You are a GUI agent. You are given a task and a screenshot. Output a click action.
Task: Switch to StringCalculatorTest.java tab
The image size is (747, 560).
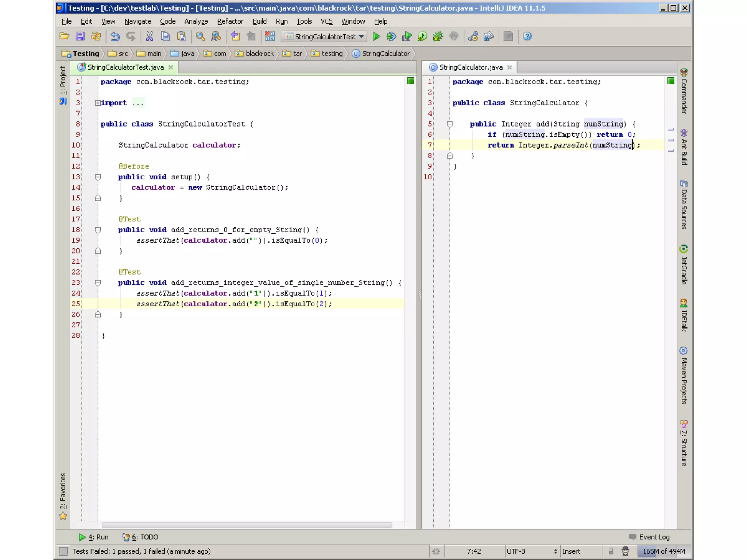(x=125, y=67)
